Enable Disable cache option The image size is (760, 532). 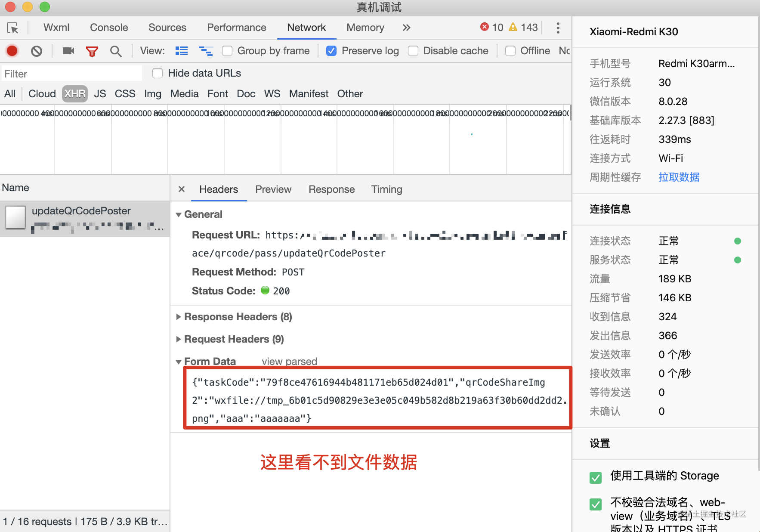pos(413,50)
